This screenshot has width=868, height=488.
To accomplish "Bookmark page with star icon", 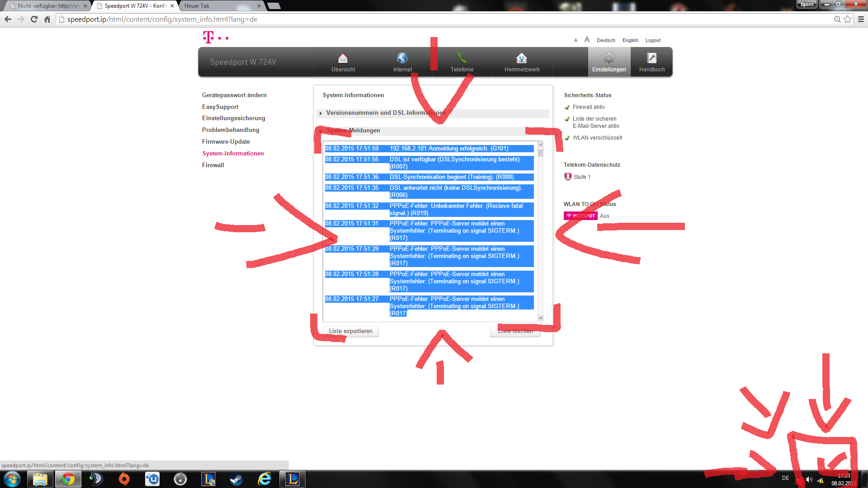I will coord(848,19).
